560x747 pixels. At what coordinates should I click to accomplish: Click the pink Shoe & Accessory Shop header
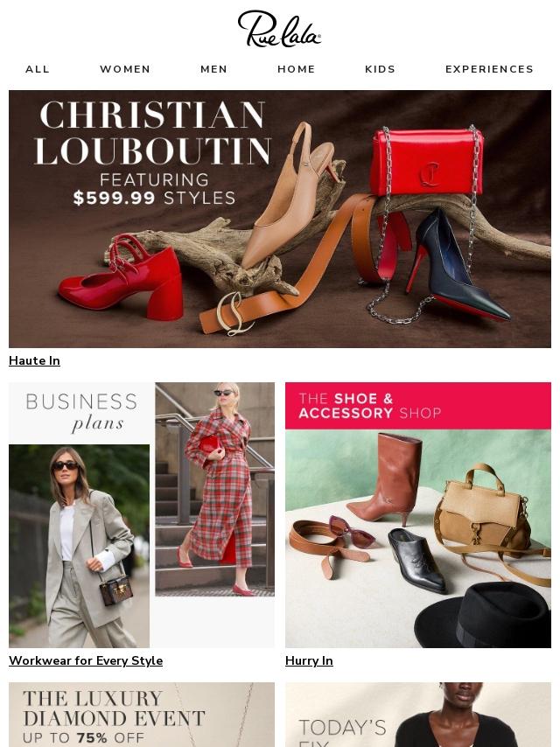[x=418, y=406]
